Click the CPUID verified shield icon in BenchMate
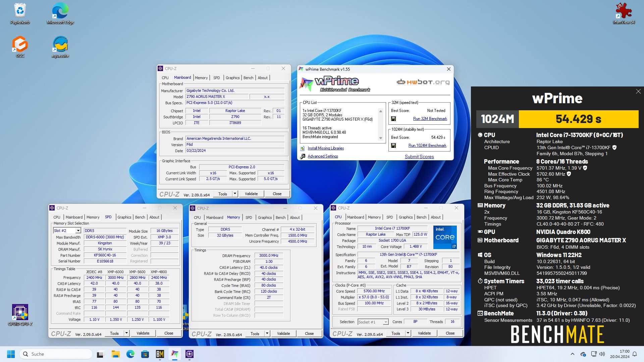Image resolution: width=644 pixels, height=362 pixels. click(614, 147)
